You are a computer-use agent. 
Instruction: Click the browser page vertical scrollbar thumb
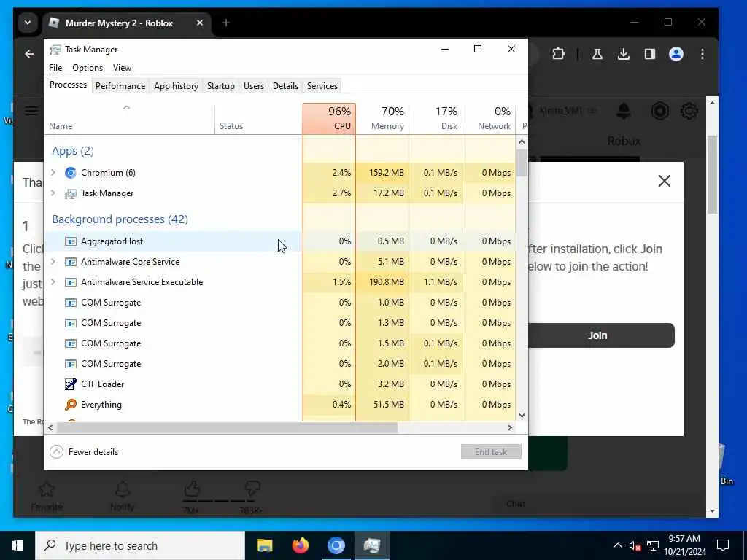click(x=712, y=174)
